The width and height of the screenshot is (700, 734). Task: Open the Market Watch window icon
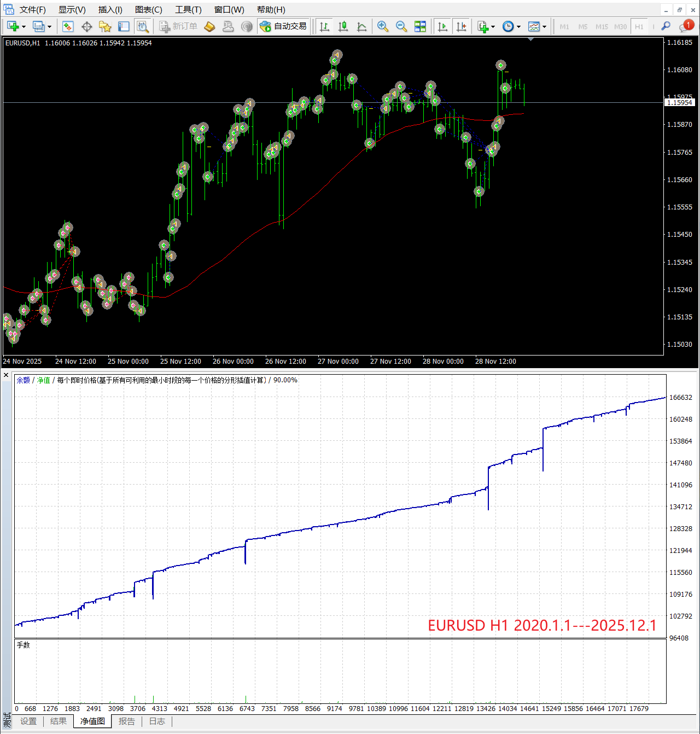click(68, 26)
